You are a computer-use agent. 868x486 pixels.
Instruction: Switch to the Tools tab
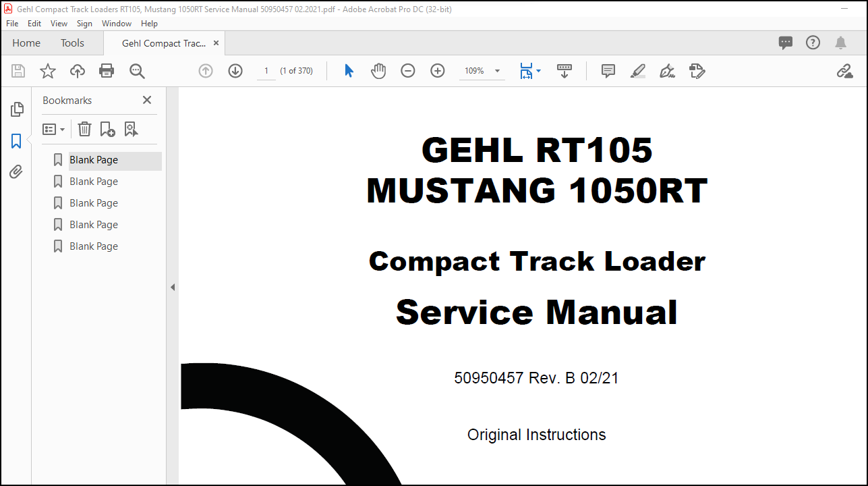click(72, 43)
